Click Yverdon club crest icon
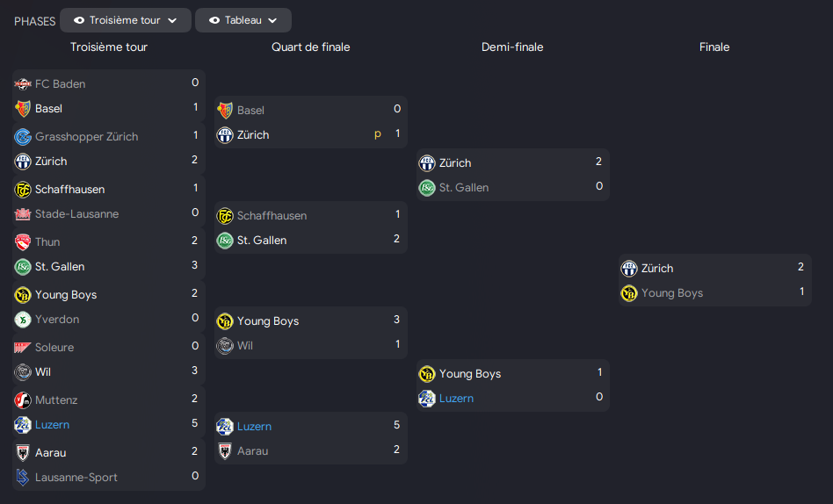 [x=23, y=320]
